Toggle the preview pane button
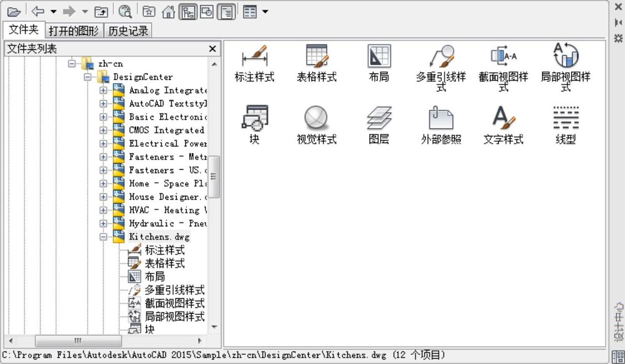 207,12
